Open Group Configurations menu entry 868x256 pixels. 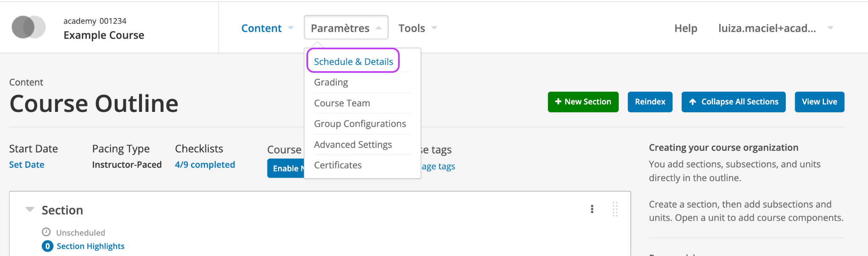[360, 124]
